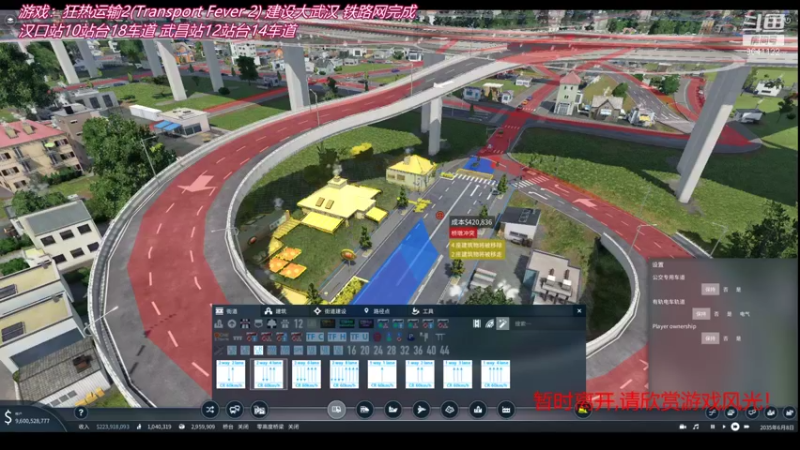This screenshot has height=450, width=800.
Task: Choose the 2-way 8-lane street thumbnail
Action: [344, 374]
